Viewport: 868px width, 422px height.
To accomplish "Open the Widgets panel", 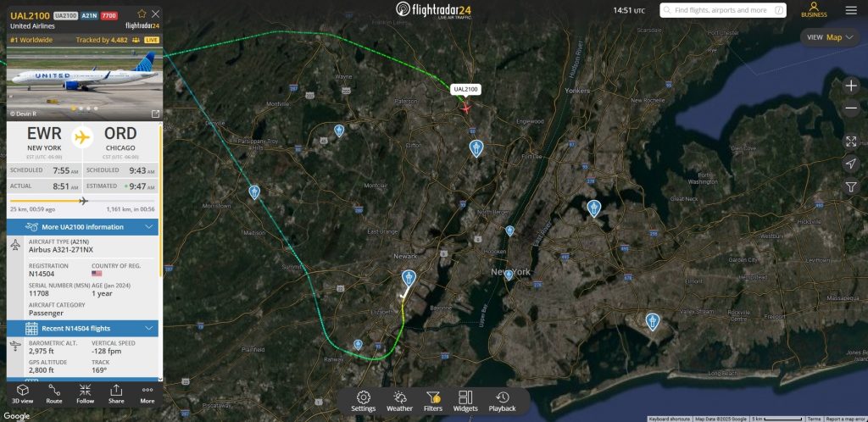I will tap(465, 402).
